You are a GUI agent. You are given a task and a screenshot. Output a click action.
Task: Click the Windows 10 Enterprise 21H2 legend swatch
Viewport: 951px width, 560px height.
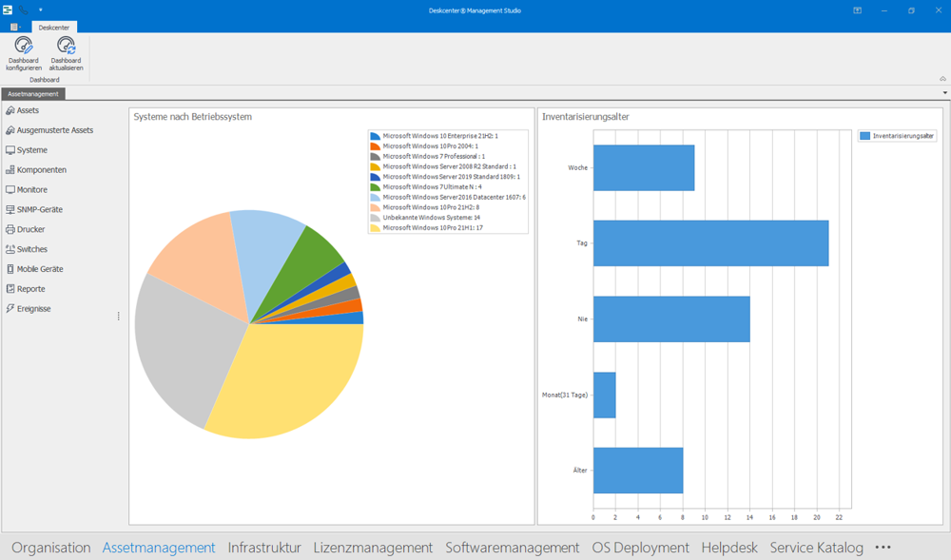(x=375, y=136)
